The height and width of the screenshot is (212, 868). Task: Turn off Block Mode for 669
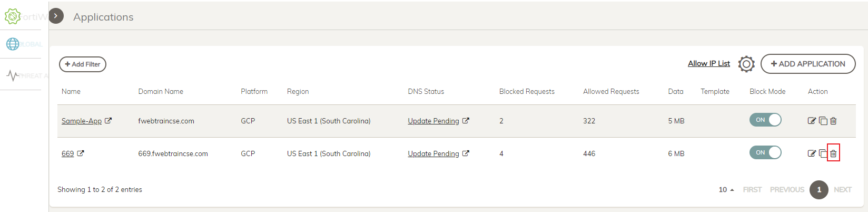click(765, 152)
